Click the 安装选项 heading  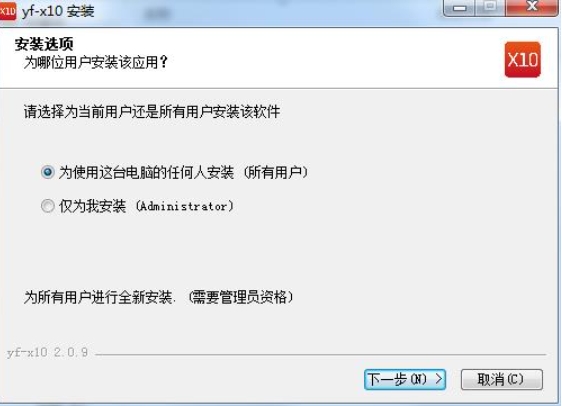[44, 44]
